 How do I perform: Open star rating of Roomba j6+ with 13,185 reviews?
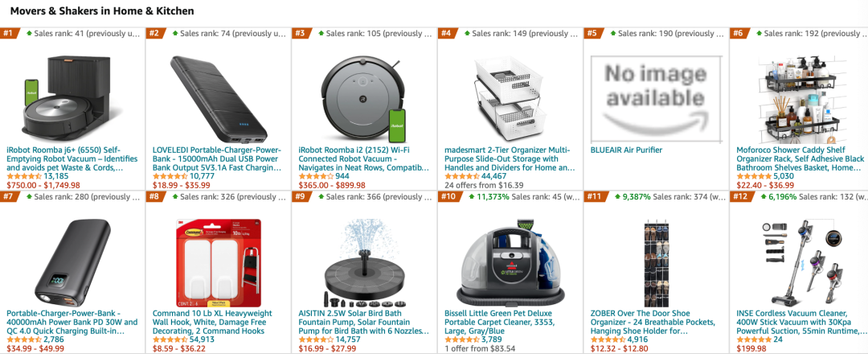point(24,177)
